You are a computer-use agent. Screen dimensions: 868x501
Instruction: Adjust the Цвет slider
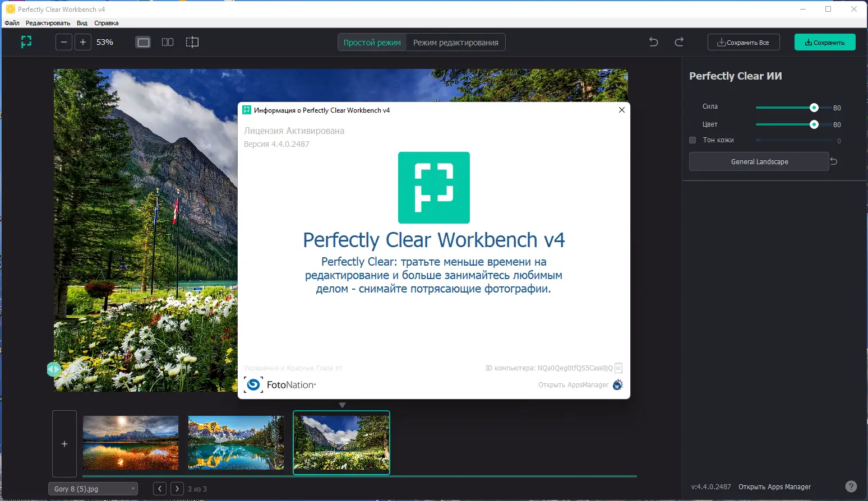click(793, 124)
